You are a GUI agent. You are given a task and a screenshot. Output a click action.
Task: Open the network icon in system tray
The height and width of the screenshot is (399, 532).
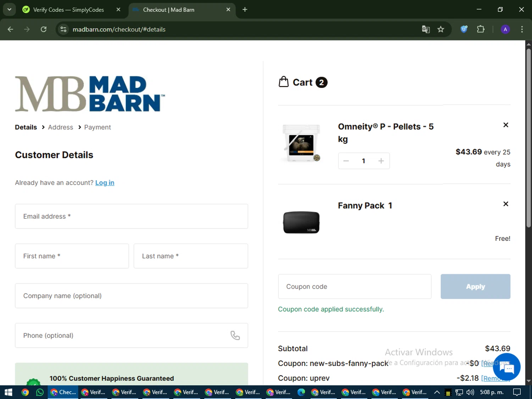[459, 392]
